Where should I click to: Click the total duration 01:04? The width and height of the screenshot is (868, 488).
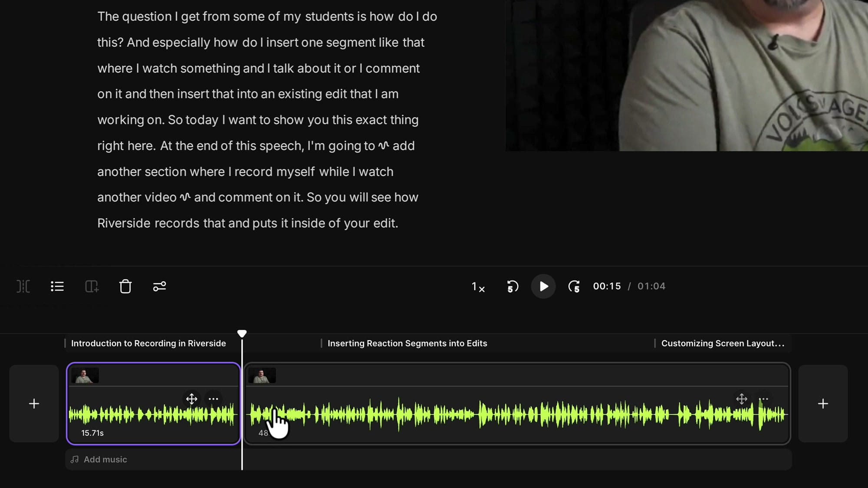point(651,286)
